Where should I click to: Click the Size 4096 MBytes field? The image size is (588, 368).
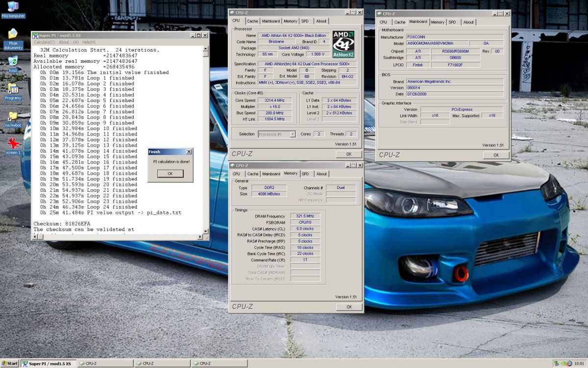pos(269,194)
